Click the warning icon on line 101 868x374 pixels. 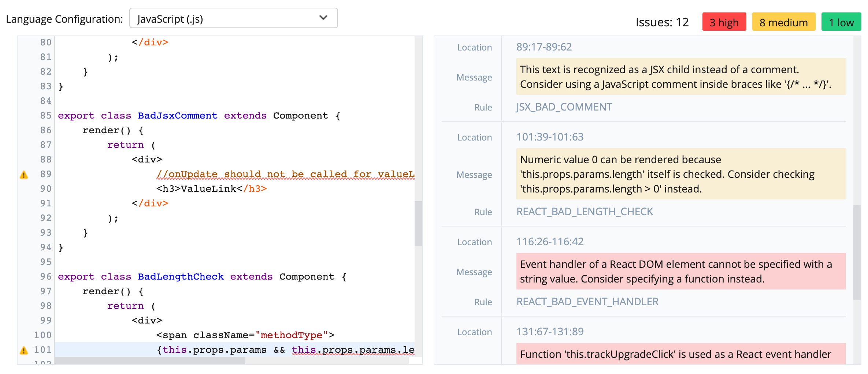(24, 351)
